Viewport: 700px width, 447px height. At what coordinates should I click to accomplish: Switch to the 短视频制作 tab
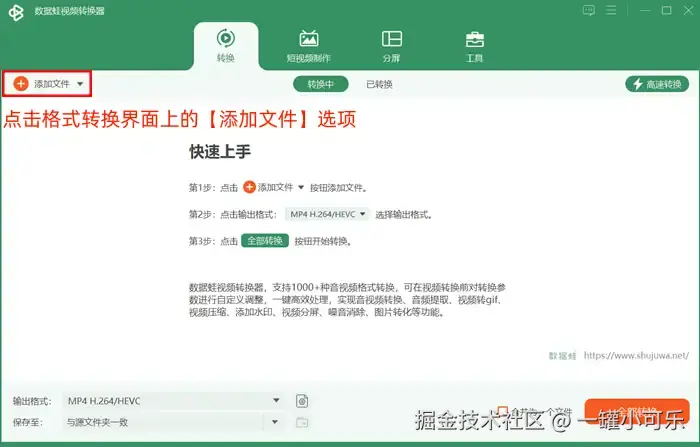(x=308, y=46)
